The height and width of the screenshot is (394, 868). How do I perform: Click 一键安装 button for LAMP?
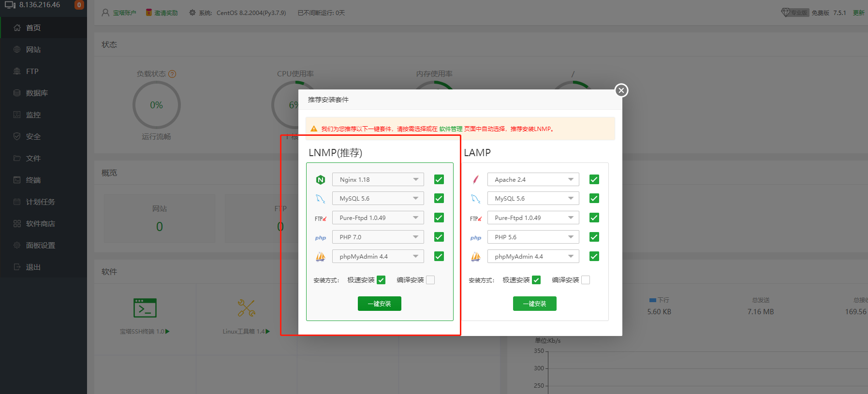point(535,304)
